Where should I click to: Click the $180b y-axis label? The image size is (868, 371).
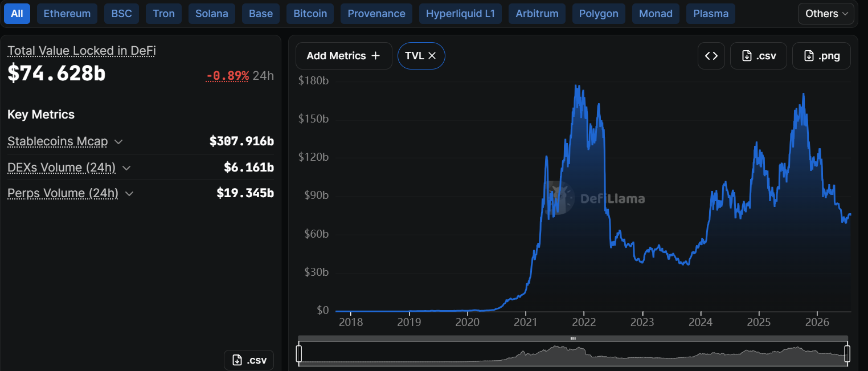(313, 81)
